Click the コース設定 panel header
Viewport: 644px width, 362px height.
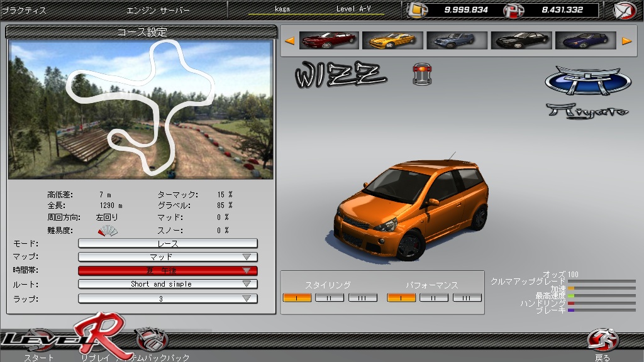pos(142,31)
